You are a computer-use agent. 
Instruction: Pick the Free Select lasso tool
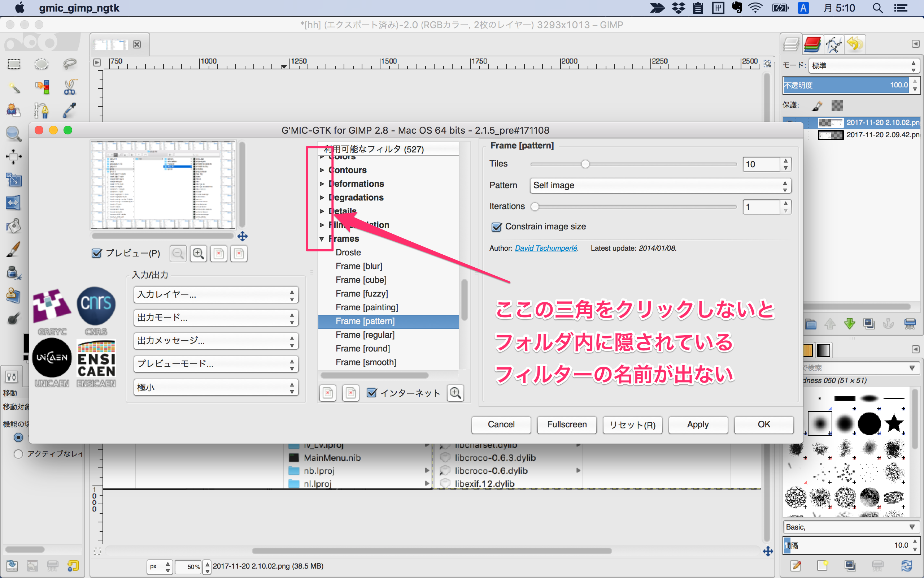70,64
